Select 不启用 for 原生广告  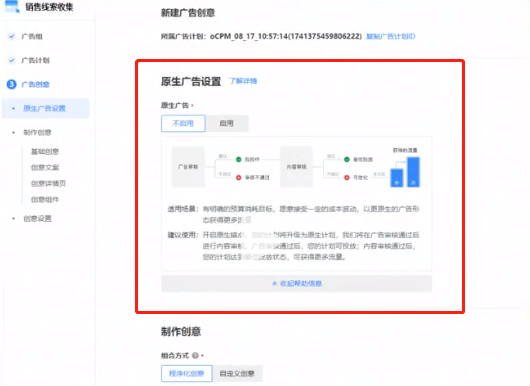183,123
